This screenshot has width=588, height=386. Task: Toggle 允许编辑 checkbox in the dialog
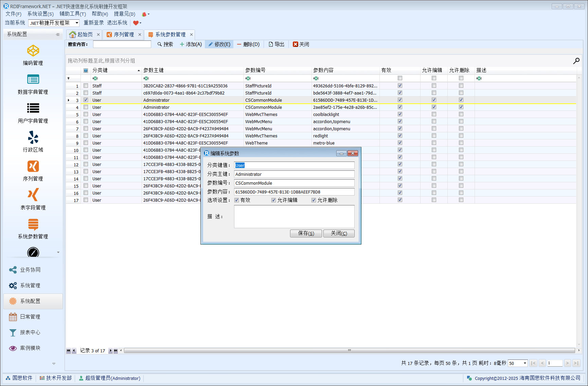(273, 200)
